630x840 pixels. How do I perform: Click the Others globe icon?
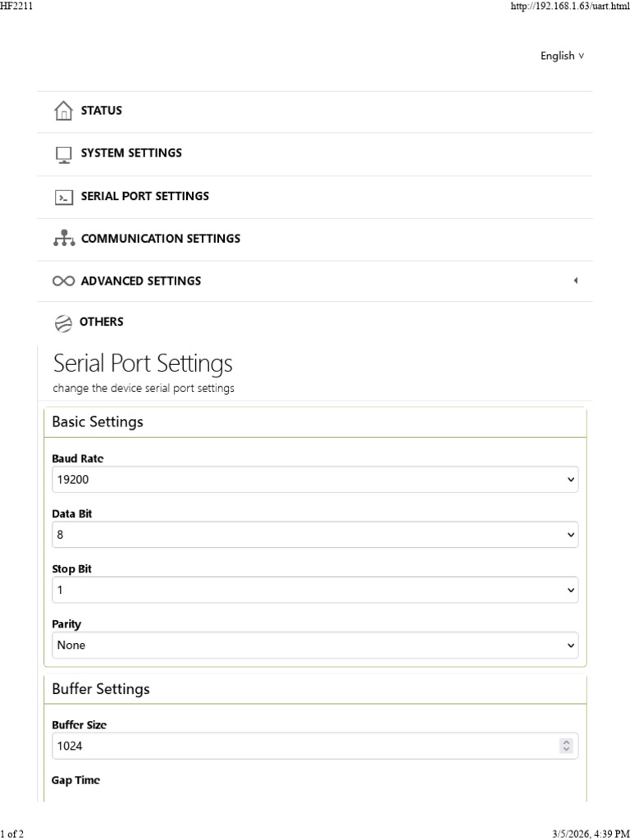[x=63, y=323]
